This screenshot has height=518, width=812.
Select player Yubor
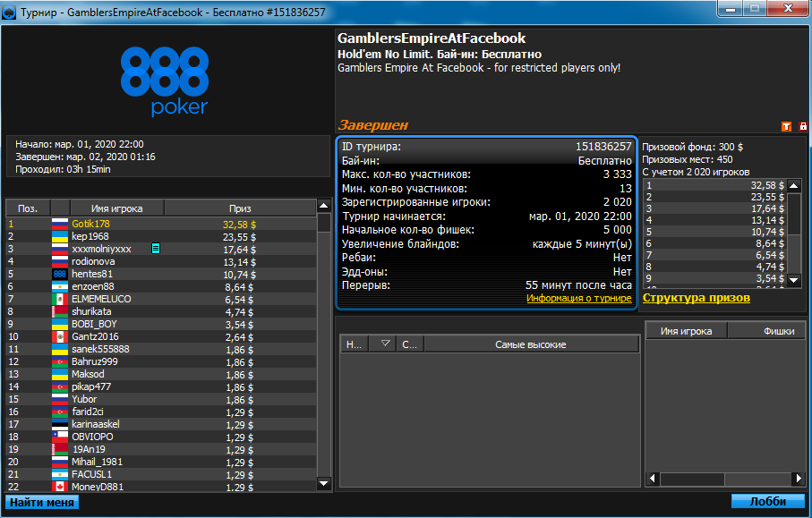(x=161, y=400)
